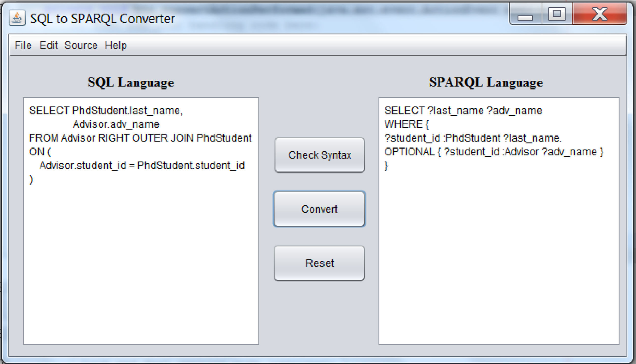This screenshot has width=636, height=364.
Task: Open the Edit menu
Action: [49, 45]
